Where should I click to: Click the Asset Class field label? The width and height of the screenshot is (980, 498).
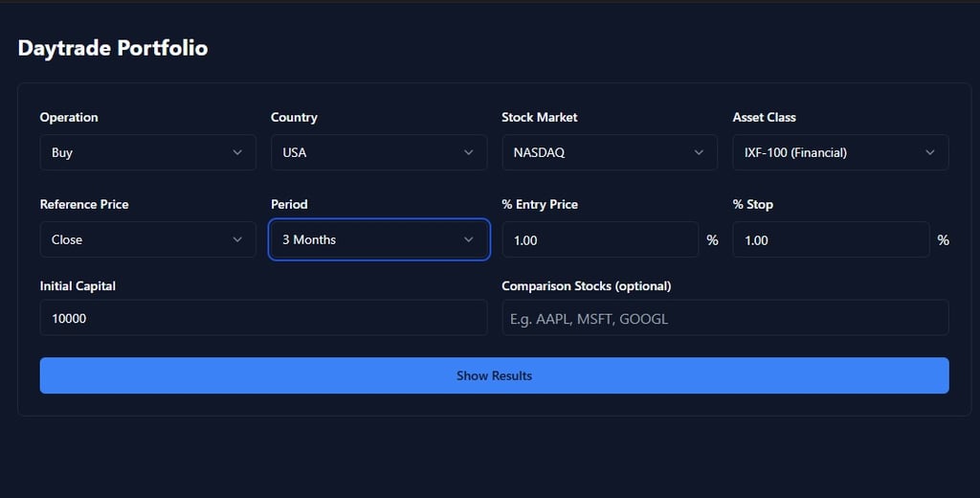coord(764,117)
